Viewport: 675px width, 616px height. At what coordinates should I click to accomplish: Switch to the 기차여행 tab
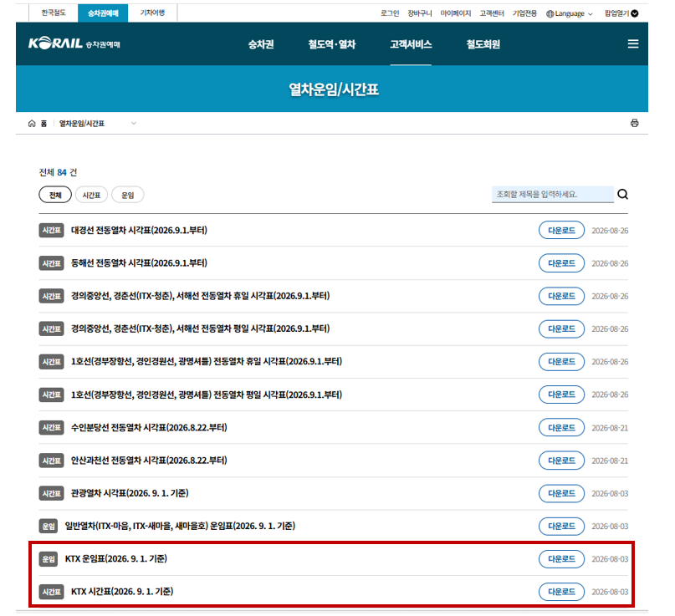pyautogui.click(x=152, y=13)
